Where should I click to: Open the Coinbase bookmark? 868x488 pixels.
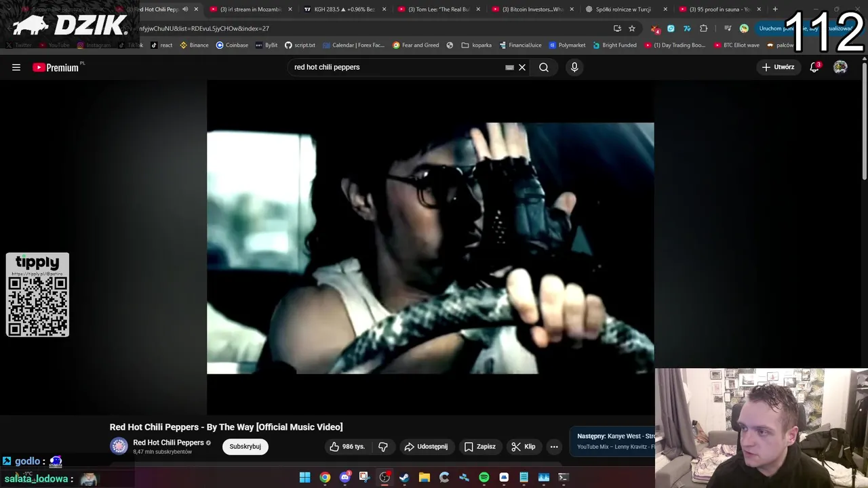click(232, 45)
